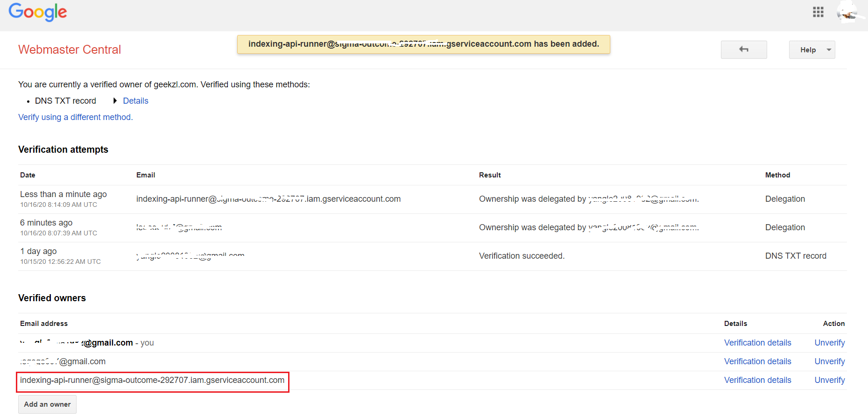
Task: Open the Help dropdown menu
Action: tap(812, 49)
